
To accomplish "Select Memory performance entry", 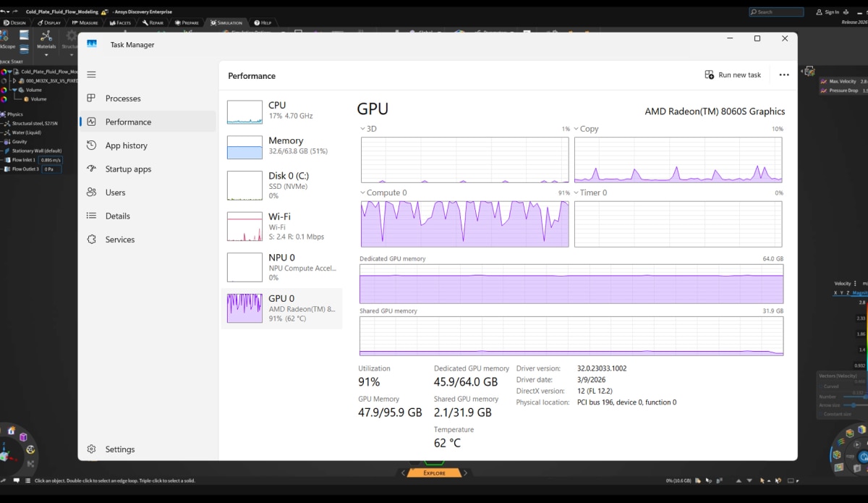I will pos(282,146).
